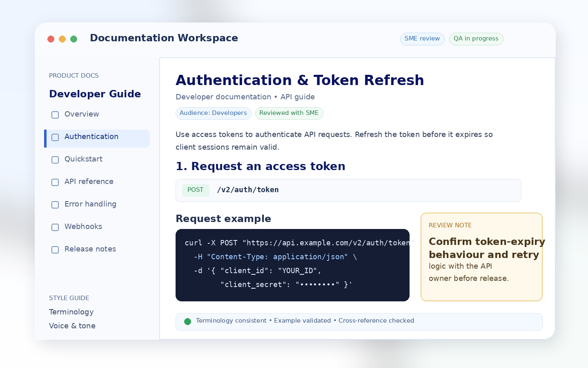Click the REVIEW NOTE label

tap(450, 225)
